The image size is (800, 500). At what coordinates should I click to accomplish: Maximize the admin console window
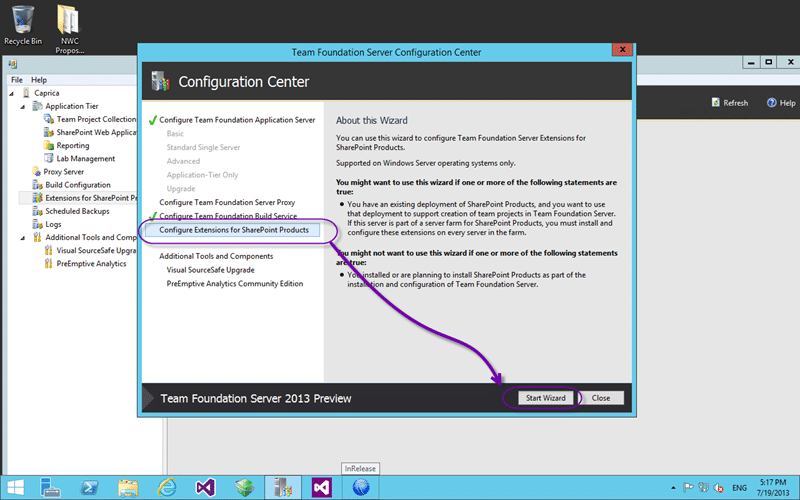768,62
